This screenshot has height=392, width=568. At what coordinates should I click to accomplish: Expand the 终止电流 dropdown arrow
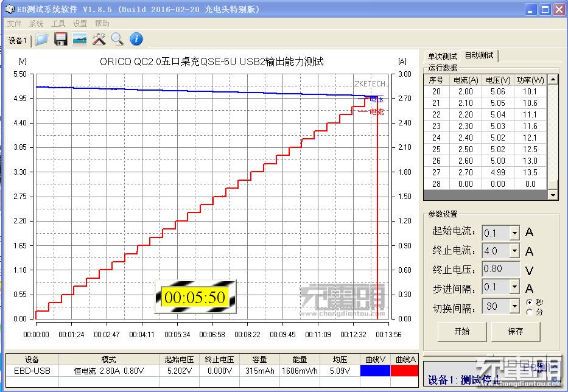(514, 251)
